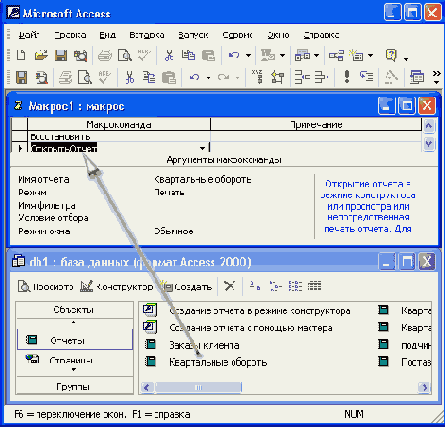
Task: Click the right scroll arrow of the report list
Action: pyautogui.click(x=424, y=387)
